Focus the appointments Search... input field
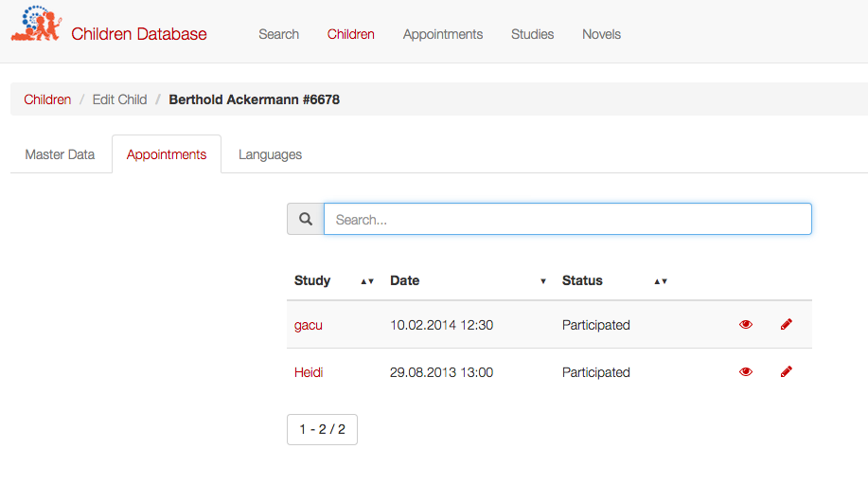This screenshot has height=485, width=868. click(x=567, y=219)
